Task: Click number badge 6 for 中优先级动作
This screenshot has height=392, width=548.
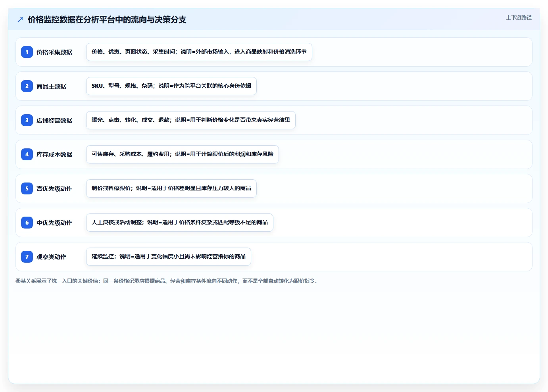Action: 27,223
